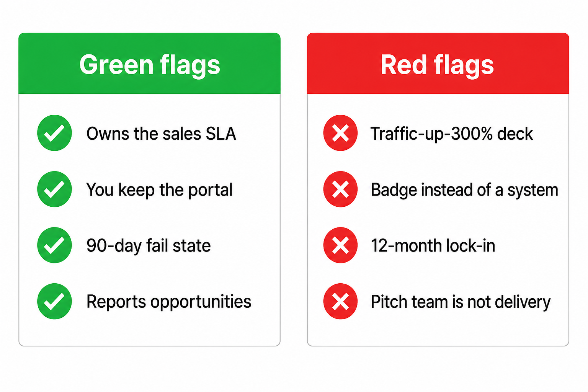Click the empty area below Reports opportunities
Screen dimensions: 588x392
[x=149, y=332]
